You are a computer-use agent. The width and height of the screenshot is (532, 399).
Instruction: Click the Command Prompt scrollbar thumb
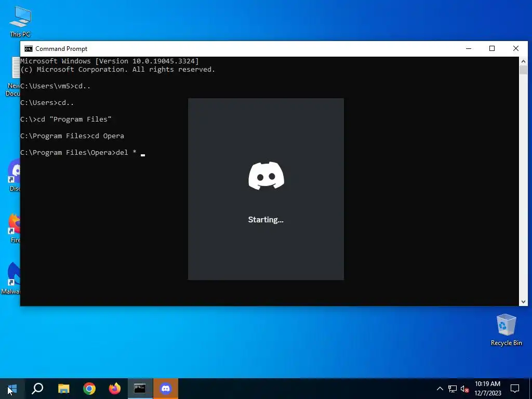coord(523,70)
